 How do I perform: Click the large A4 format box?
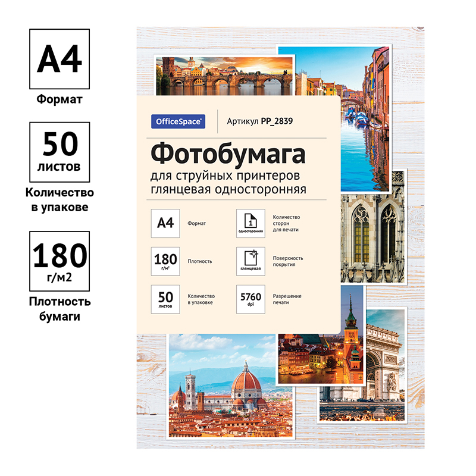[x=59, y=59]
